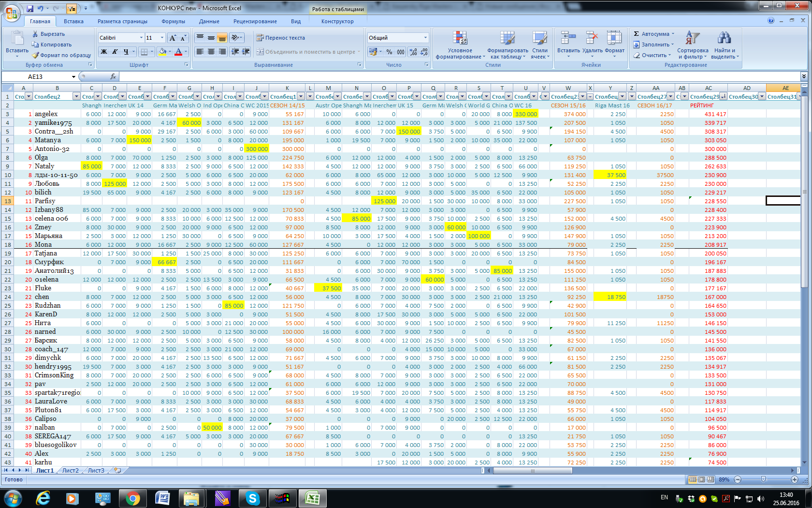Open the Calibri font name dropdown

(141, 38)
